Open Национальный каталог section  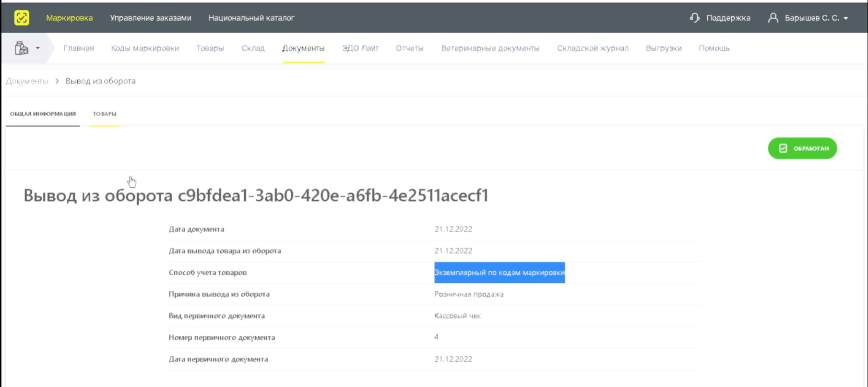coord(251,18)
